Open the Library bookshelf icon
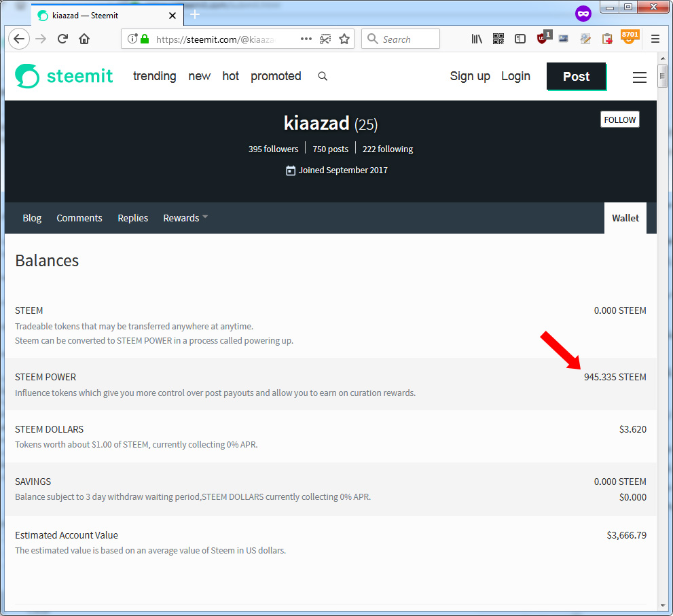Screen dimensions: 673x616 (x=477, y=39)
